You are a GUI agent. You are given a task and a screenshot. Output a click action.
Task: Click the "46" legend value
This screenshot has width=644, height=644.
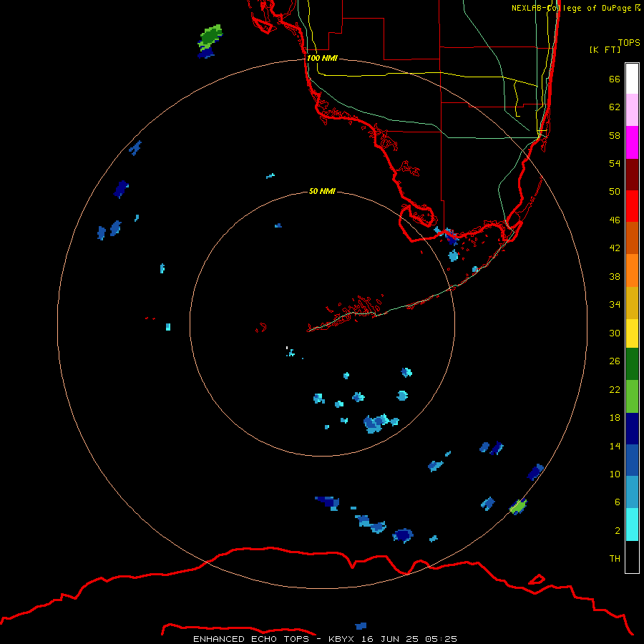[x=615, y=220]
